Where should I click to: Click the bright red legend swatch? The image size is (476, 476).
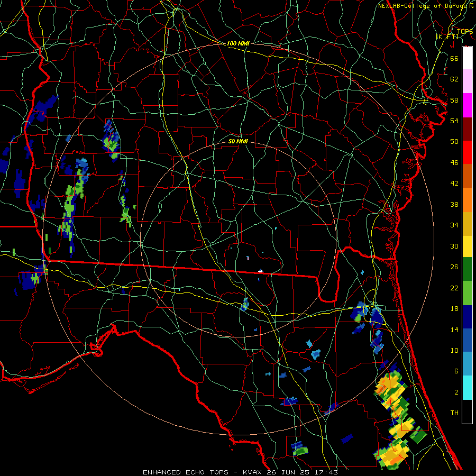pos(467,152)
